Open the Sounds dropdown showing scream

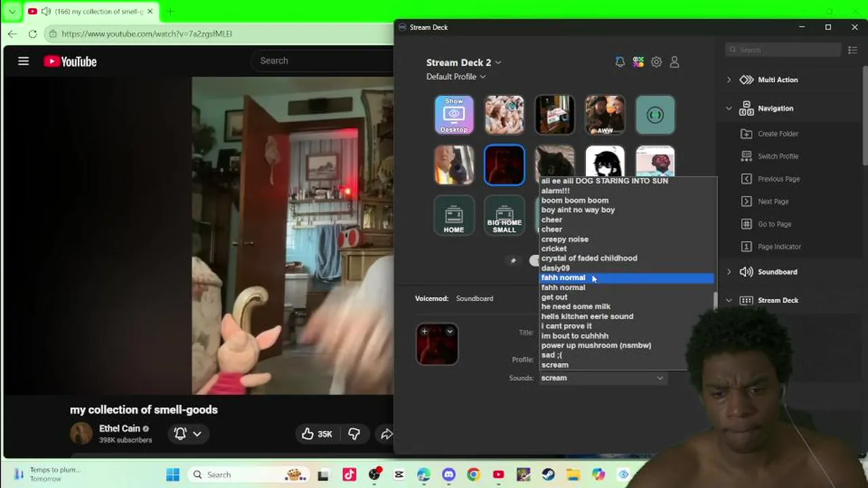tap(603, 378)
